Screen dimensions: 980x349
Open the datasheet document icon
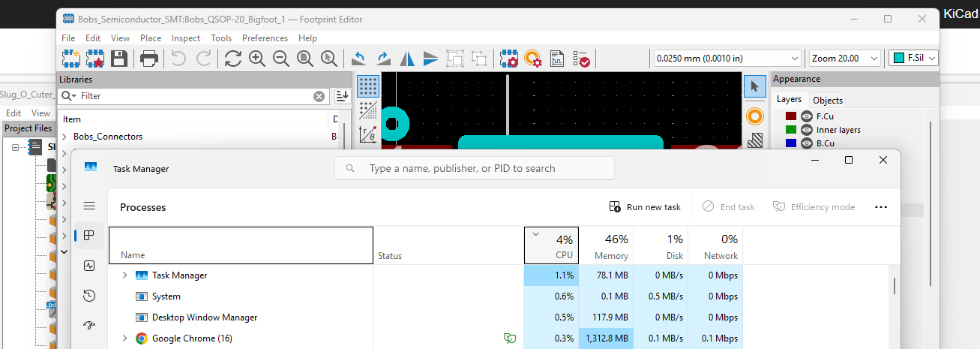557,58
